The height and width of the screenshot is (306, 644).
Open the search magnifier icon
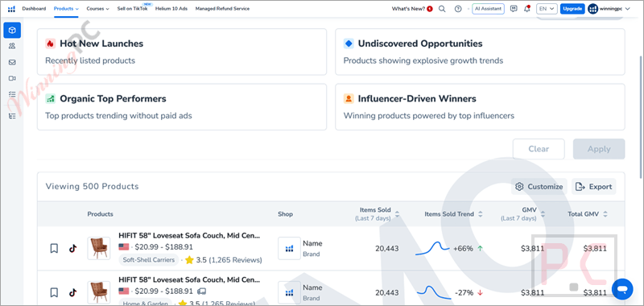tap(442, 9)
